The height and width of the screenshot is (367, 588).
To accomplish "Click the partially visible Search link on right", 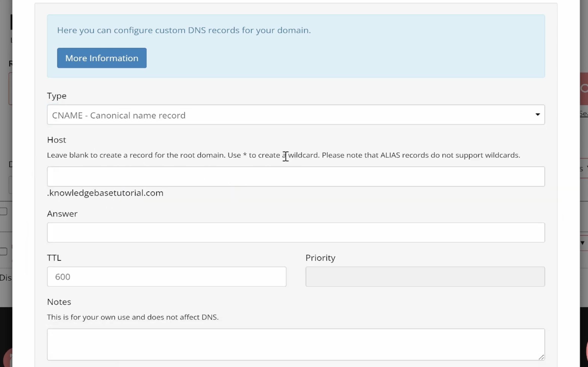I will 584,114.
